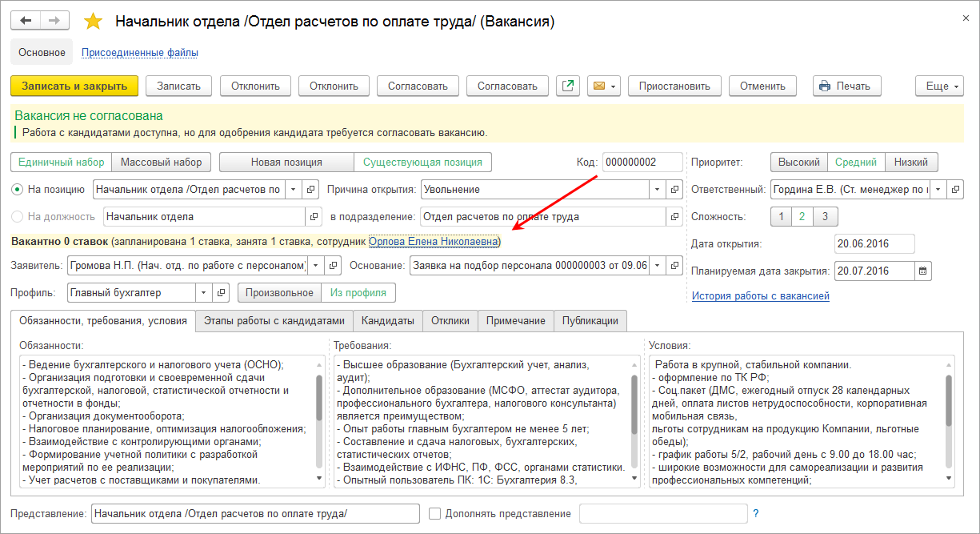Expand the На позицию dropdown list
This screenshot has height=534, width=980.
293,190
